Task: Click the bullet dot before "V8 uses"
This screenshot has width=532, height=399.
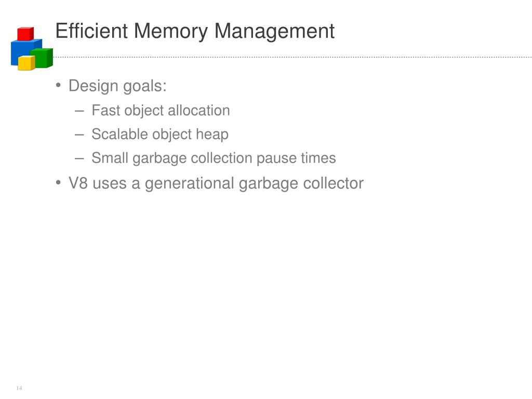Action: 58,182
